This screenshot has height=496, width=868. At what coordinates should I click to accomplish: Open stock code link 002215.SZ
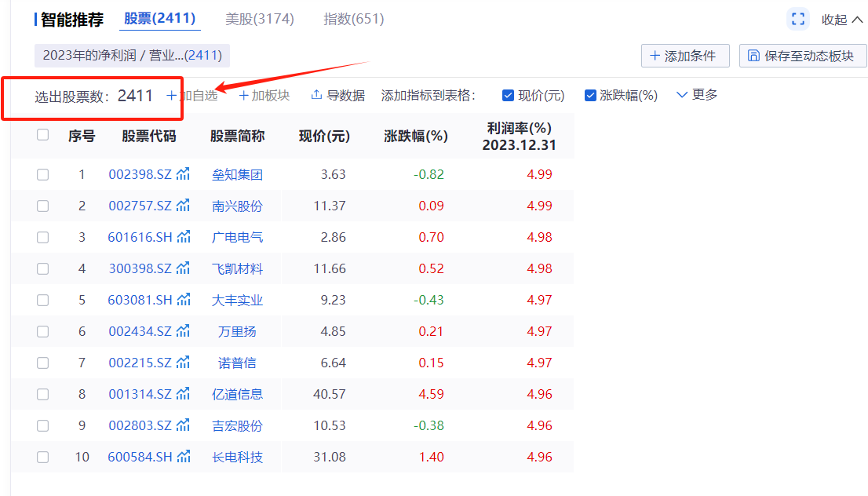point(140,363)
